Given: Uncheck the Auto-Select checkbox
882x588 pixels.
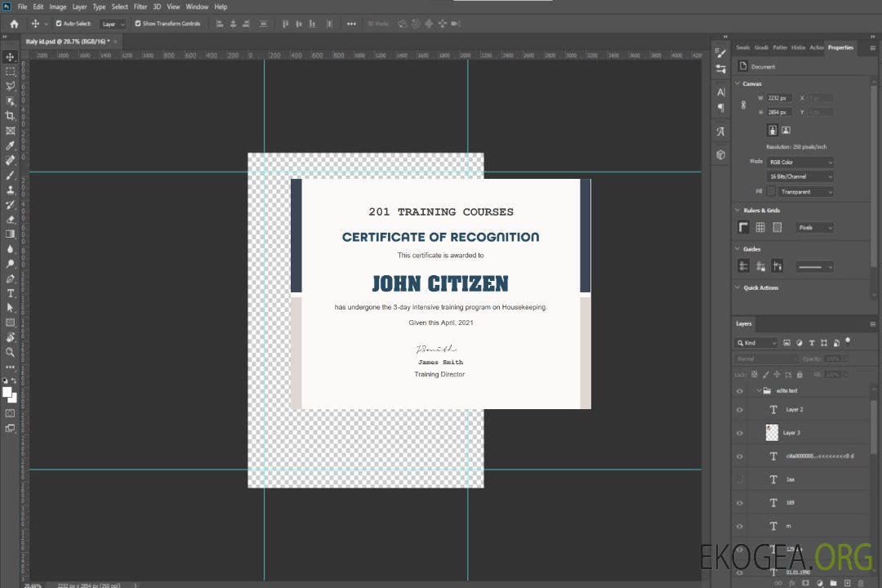Looking at the screenshot, I should point(59,24).
